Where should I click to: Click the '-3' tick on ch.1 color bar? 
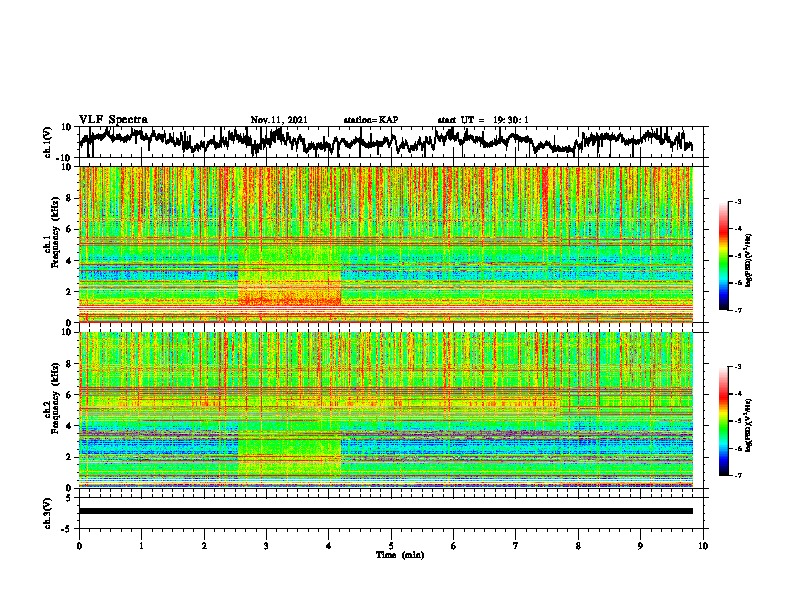[737, 202]
